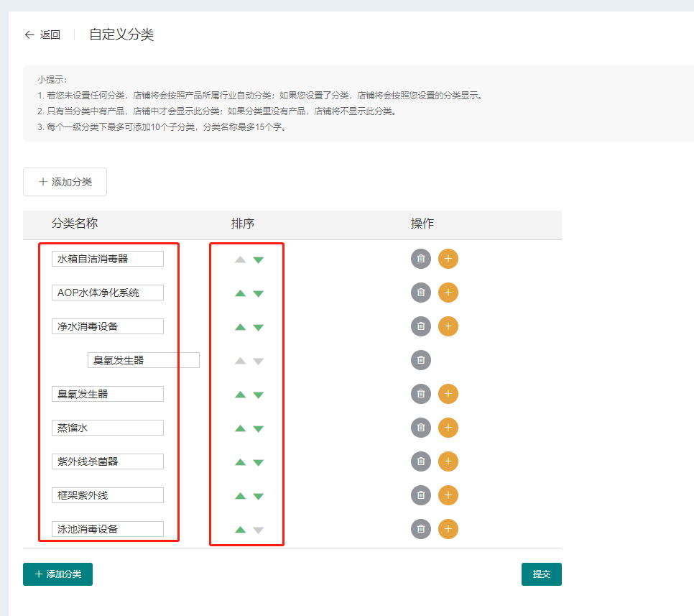This screenshot has height=616, width=694.
Task: Delete the 净水消毒设备 category
Action: coord(421,326)
